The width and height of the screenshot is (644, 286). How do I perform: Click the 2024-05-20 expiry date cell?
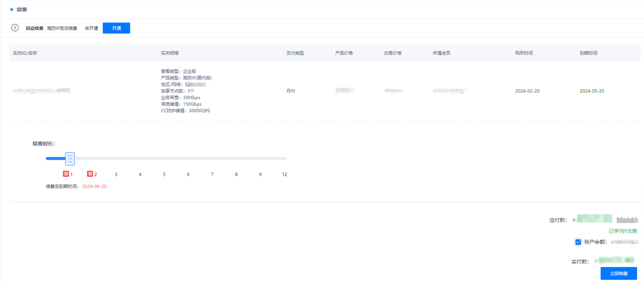pyautogui.click(x=592, y=91)
